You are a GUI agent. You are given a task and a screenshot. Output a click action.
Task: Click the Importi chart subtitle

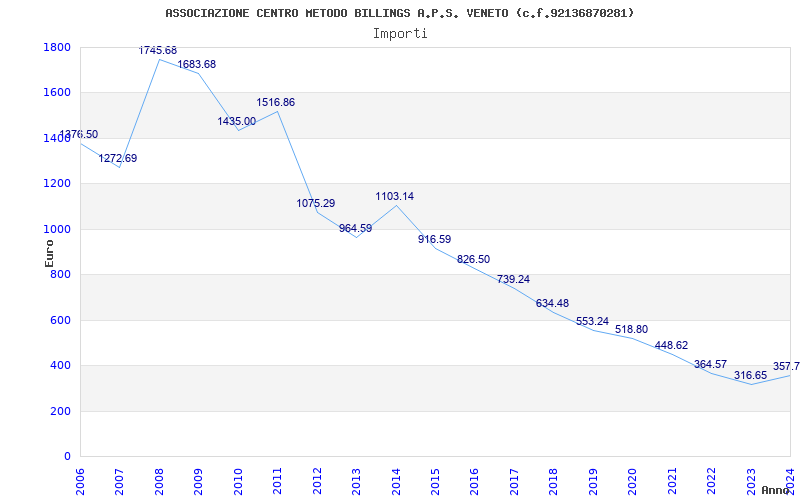point(400,34)
